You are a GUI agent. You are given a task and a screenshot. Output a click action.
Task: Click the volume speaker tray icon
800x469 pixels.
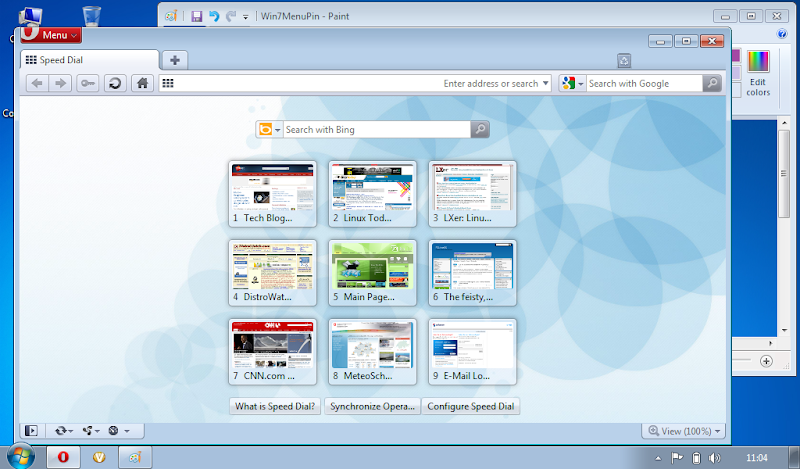pyautogui.click(x=714, y=457)
